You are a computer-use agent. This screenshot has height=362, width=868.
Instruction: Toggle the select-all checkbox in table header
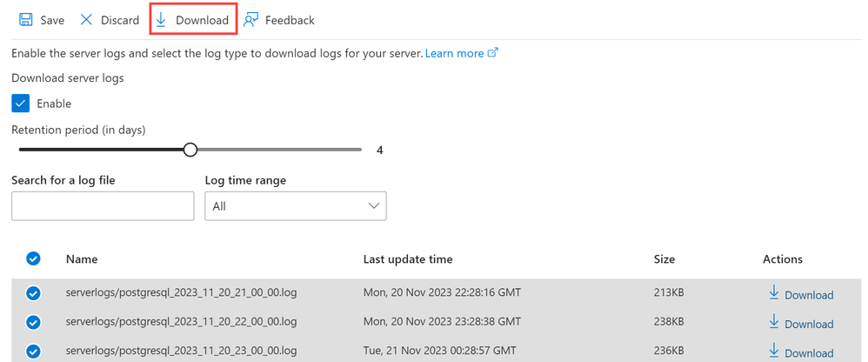coord(33,258)
